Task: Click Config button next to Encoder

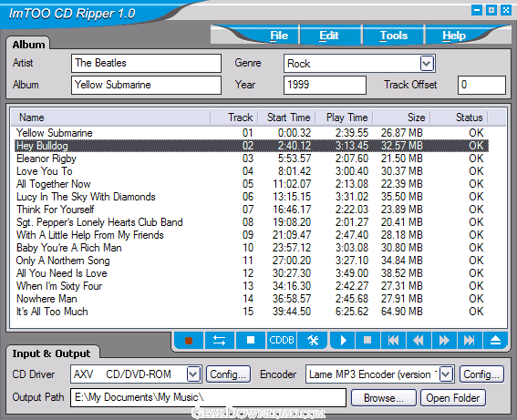Action: 481,374
